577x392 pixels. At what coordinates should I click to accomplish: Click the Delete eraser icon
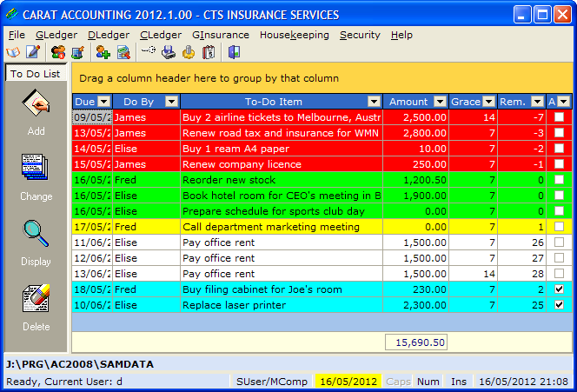pyautogui.click(x=36, y=298)
